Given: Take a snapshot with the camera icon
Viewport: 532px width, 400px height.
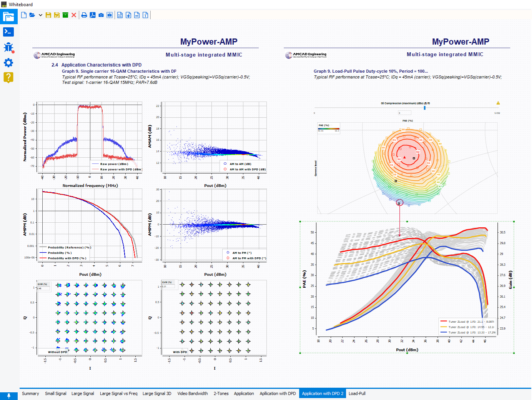Looking at the screenshot, I should pyautogui.click(x=101, y=15).
